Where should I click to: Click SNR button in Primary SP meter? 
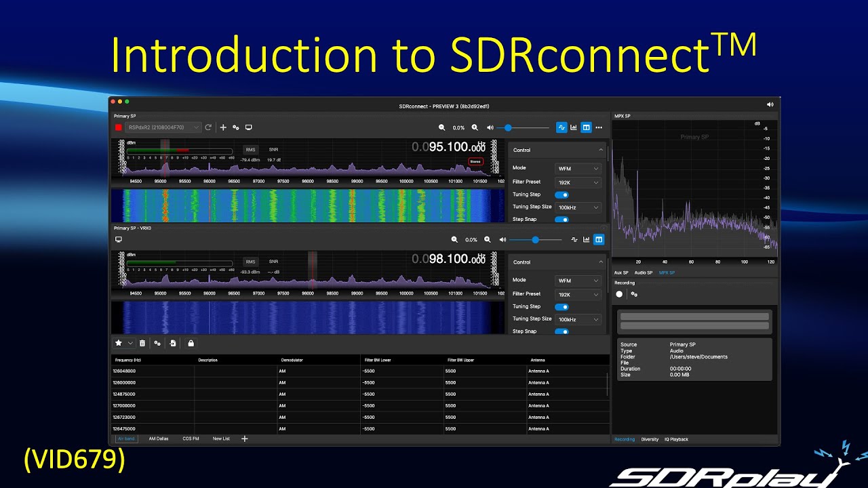(273, 149)
